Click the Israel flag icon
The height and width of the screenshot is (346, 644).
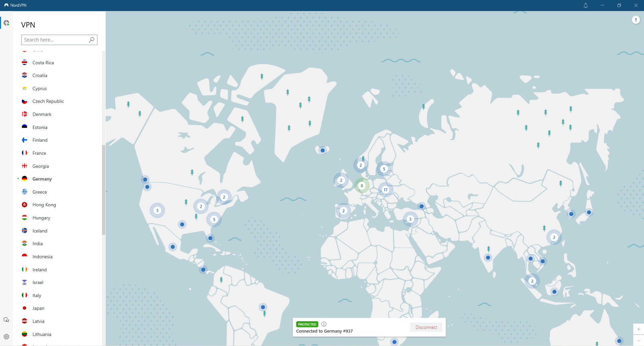[24, 282]
